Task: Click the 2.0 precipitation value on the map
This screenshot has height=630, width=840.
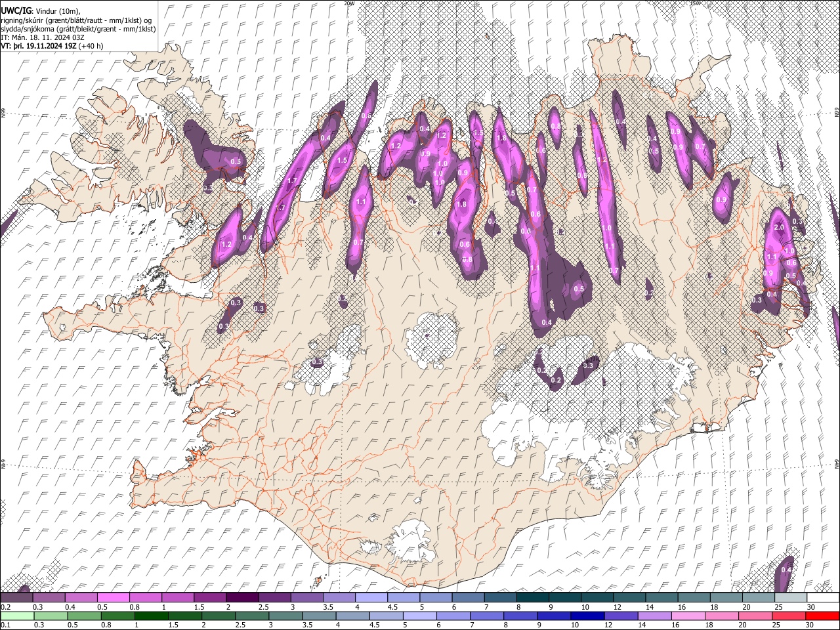Action: [x=779, y=227]
